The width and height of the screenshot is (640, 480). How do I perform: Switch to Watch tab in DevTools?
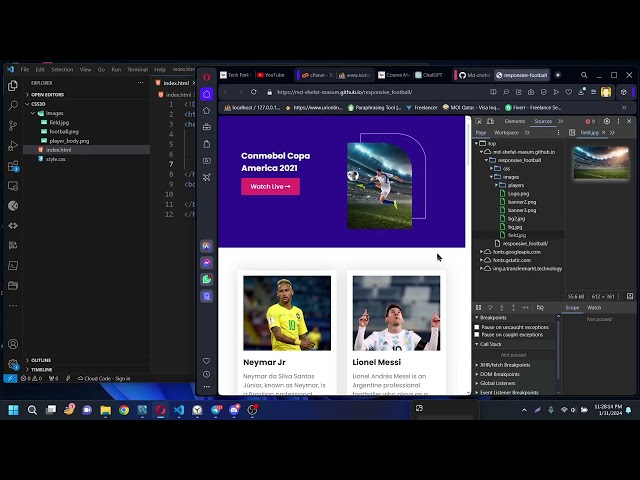click(x=594, y=307)
